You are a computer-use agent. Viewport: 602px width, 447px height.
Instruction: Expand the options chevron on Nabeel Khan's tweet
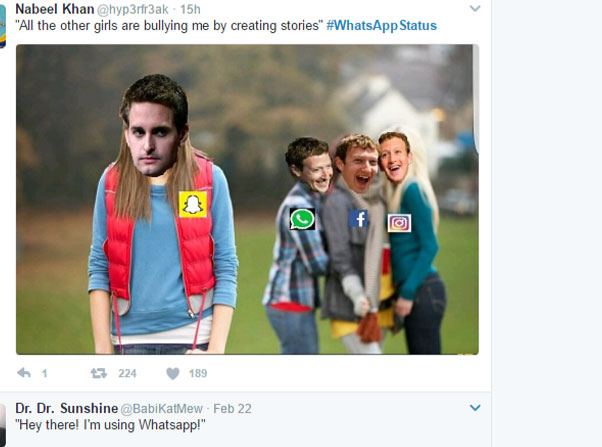(x=475, y=9)
